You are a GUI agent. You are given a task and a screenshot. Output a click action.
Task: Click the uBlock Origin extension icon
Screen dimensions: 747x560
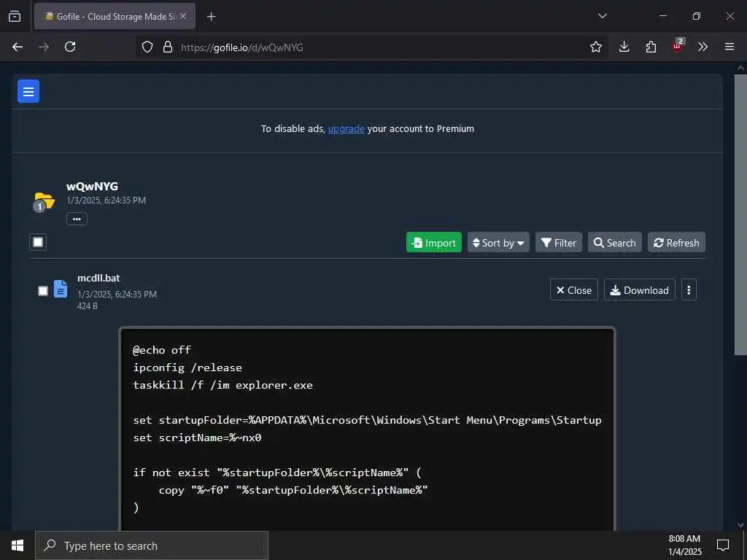pyautogui.click(x=678, y=46)
